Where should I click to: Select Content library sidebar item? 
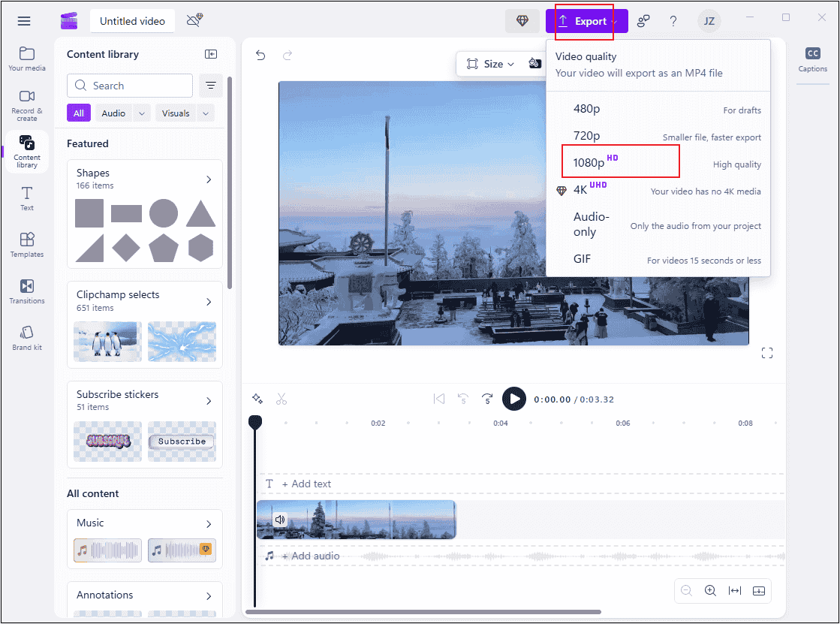coord(27,152)
